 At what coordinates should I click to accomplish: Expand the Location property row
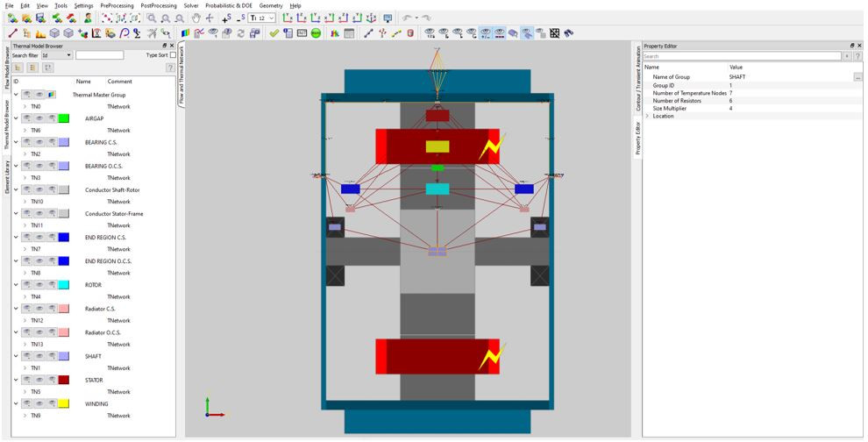[647, 116]
